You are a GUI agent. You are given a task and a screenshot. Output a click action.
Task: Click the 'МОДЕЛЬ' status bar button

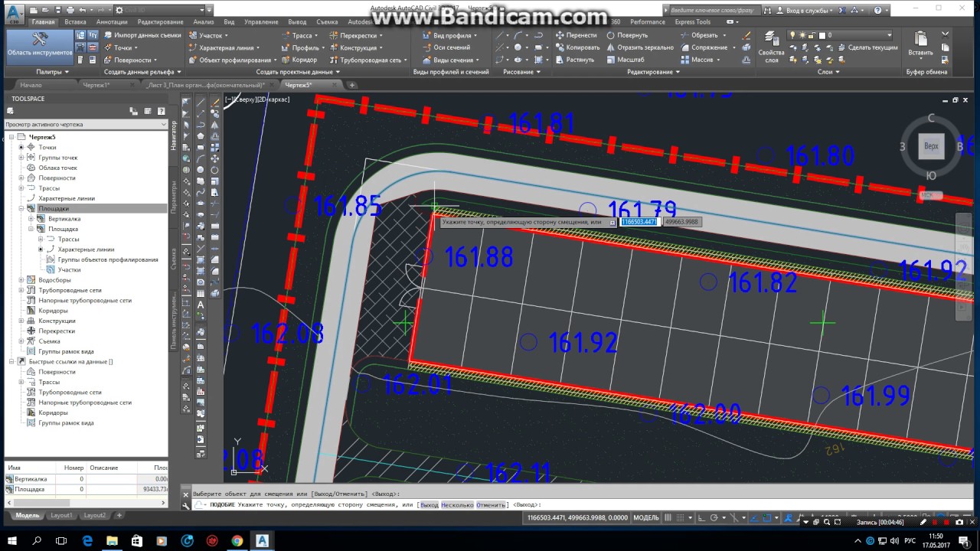(646, 517)
